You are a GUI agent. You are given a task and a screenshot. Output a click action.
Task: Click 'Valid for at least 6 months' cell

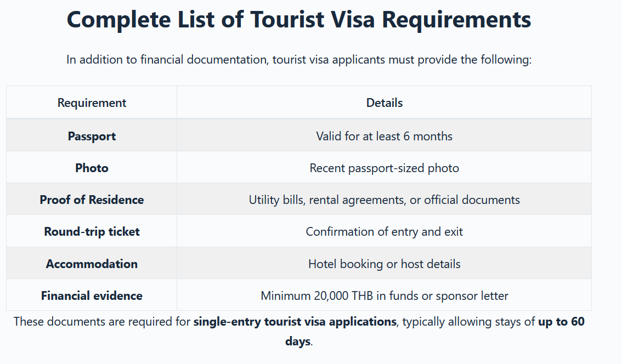(x=384, y=136)
